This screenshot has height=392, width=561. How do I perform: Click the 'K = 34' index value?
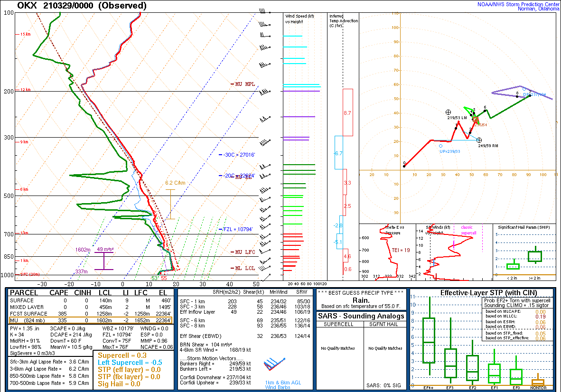point(17,335)
